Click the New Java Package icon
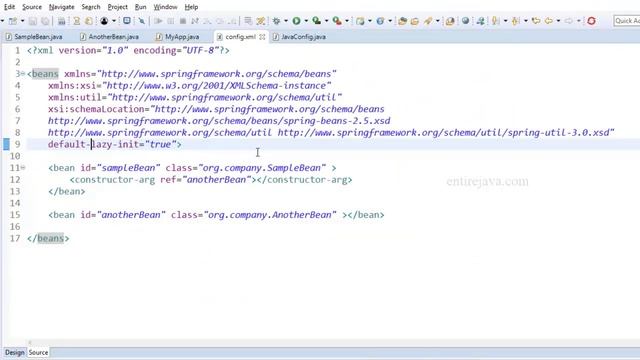 (360, 21)
